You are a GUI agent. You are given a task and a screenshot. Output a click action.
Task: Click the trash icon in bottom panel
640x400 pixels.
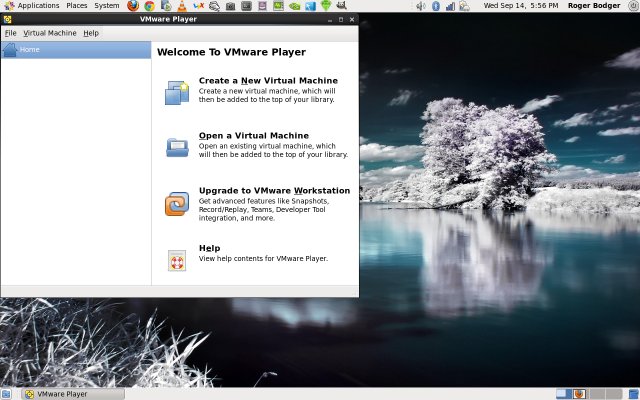coord(634,394)
